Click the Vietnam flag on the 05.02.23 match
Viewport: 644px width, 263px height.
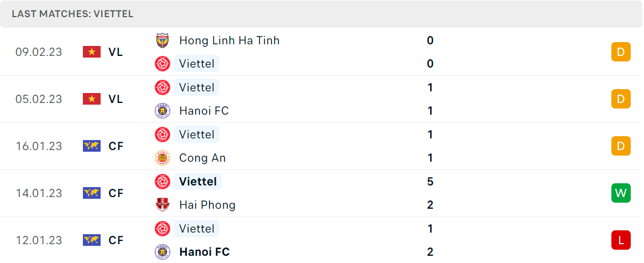tap(92, 99)
